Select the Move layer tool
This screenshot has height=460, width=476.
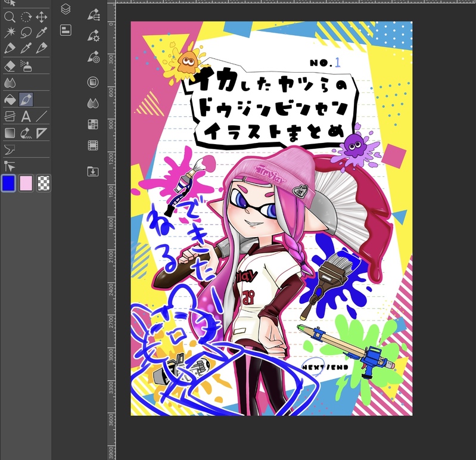pyautogui.click(x=41, y=17)
